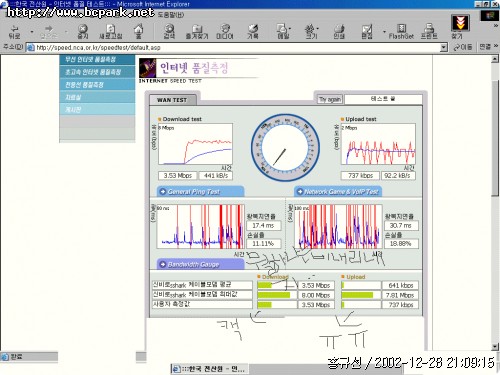Print the page using 인쇄 icon

339,32
